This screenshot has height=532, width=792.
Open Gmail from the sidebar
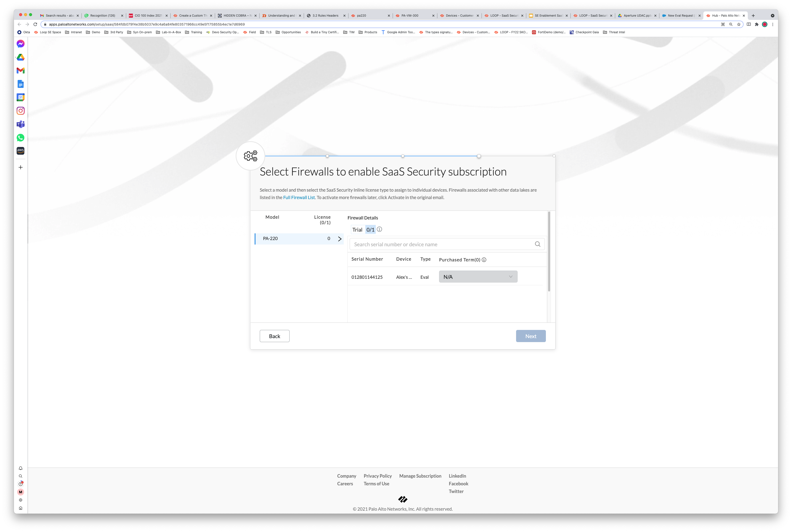click(x=20, y=71)
